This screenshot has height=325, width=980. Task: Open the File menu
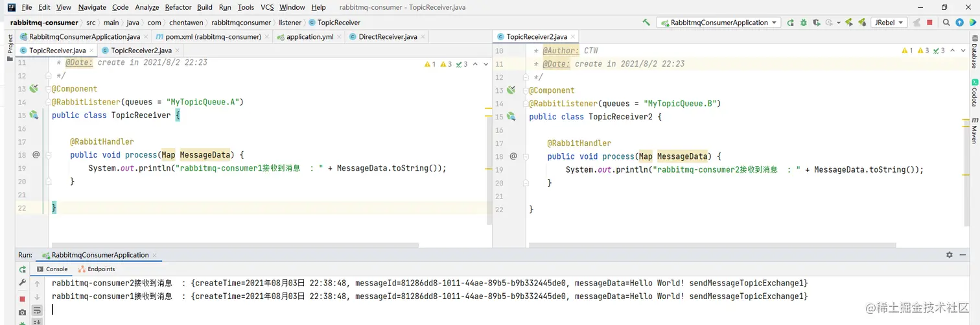[x=27, y=7]
